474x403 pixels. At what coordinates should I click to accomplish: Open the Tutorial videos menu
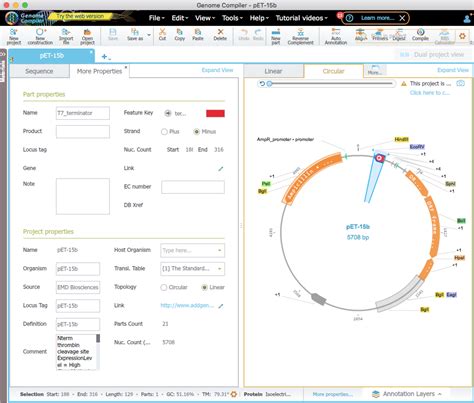click(x=301, y=18)
